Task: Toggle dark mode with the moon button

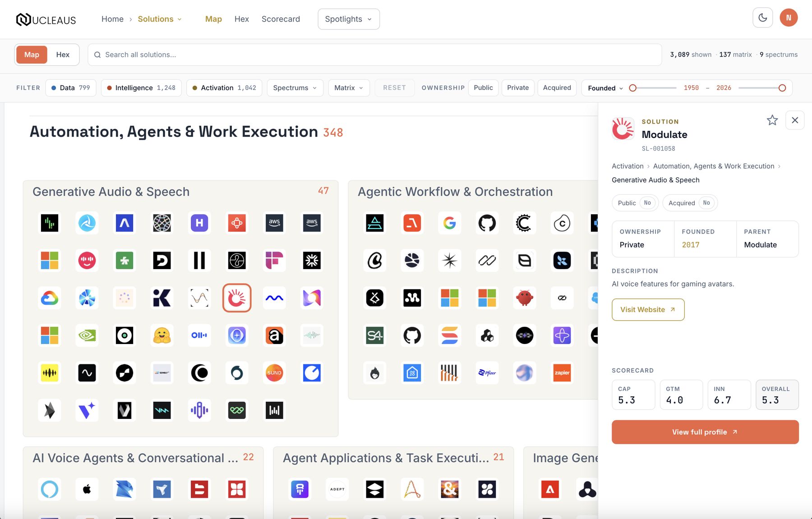Action: 763,18
